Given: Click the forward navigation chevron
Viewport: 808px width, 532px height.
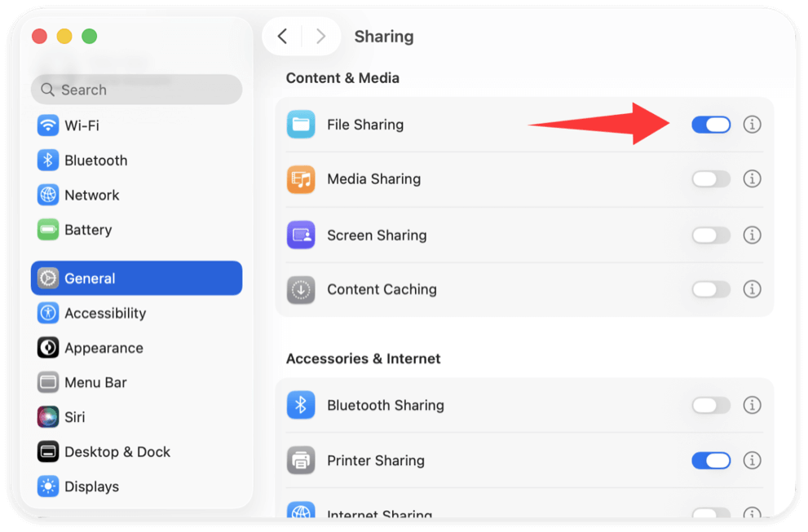Looking at the screenshot, I should point(320,36).
